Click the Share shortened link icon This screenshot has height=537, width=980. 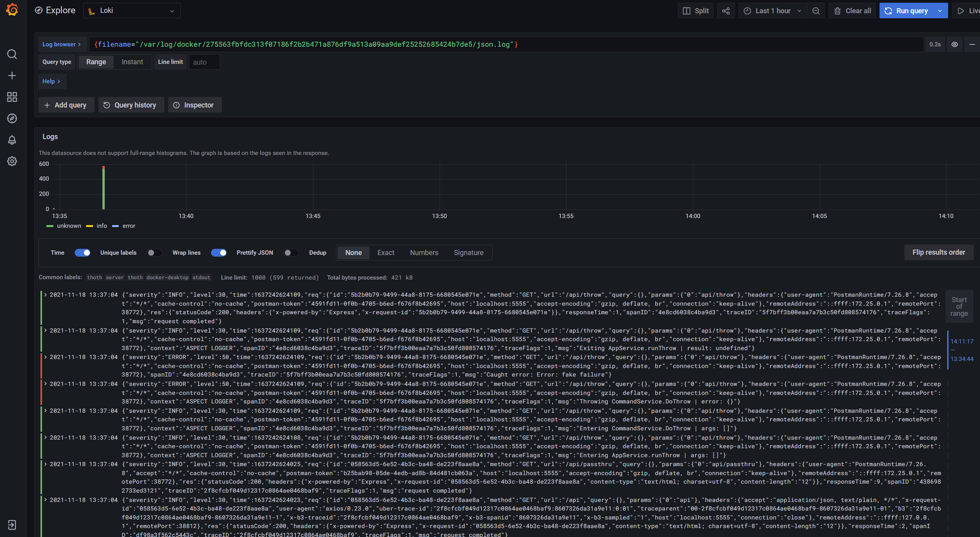(726, 11)
